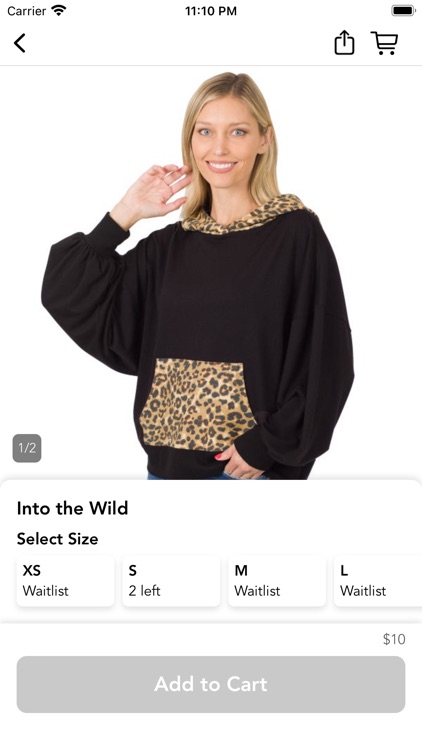Open the share sheet icon
The image size is (422, 750).
tap(344, 43)
